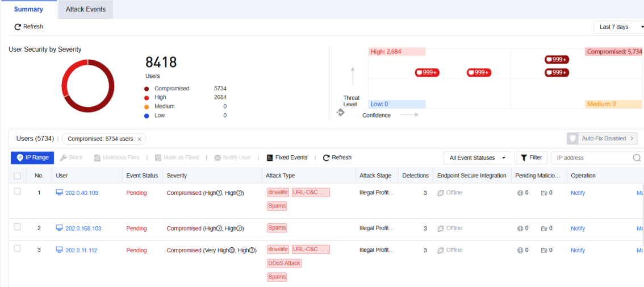Image resolution: width=644 pixels, height=287 pixels.
Task: Click the computer icon next to 202.0.40.109
Action: pyautogui.click(x=59, y=193)
